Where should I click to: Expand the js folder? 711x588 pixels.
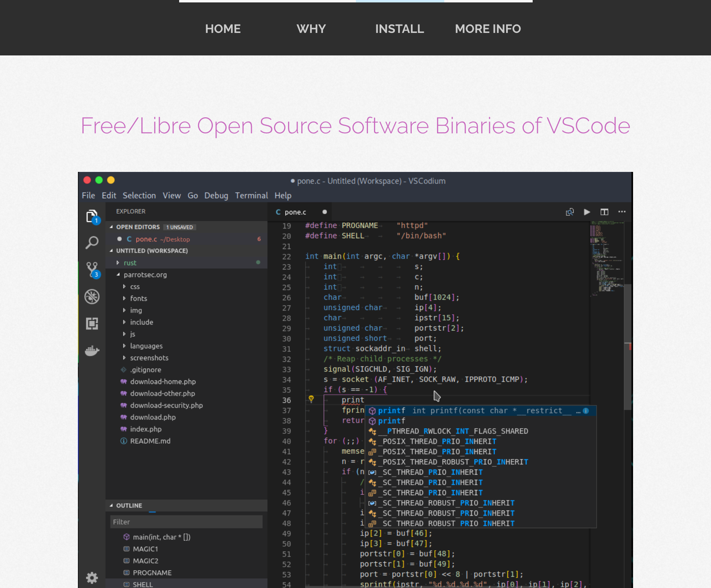coord(124,334)
